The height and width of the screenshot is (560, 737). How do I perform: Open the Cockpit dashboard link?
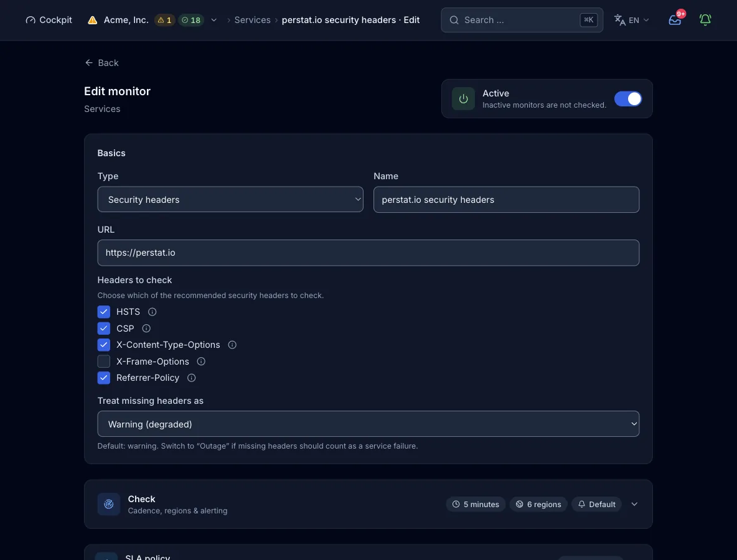[x=49, y=20]
